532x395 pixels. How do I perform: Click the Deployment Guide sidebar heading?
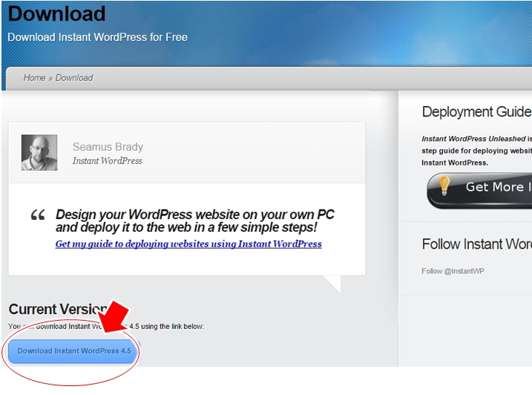(476, 111)
